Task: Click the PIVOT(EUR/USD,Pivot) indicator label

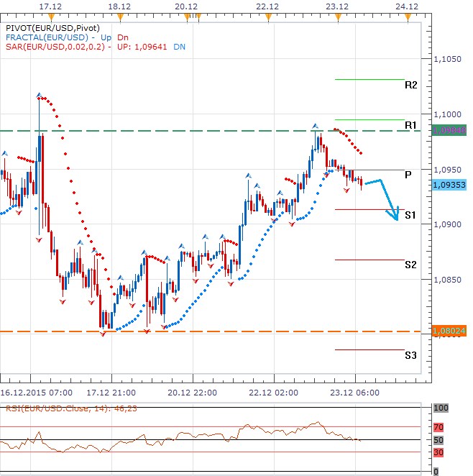Action: (47, 27)
